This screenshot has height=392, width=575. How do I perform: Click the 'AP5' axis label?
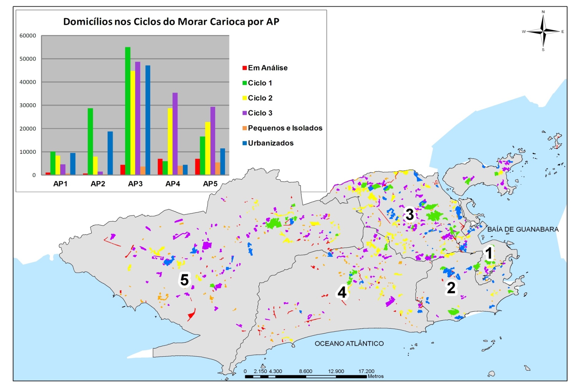point(210,184)
